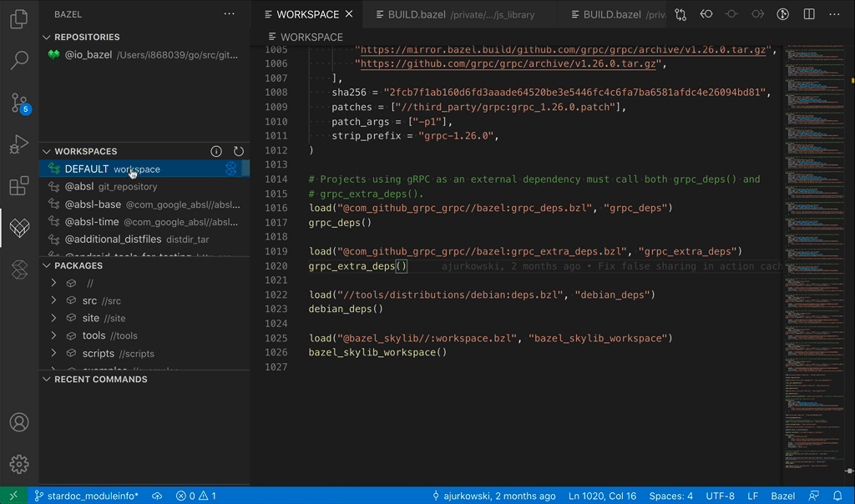Change line ending via LF indicator
Screen dimensions: 855x504
pos(752,496)
